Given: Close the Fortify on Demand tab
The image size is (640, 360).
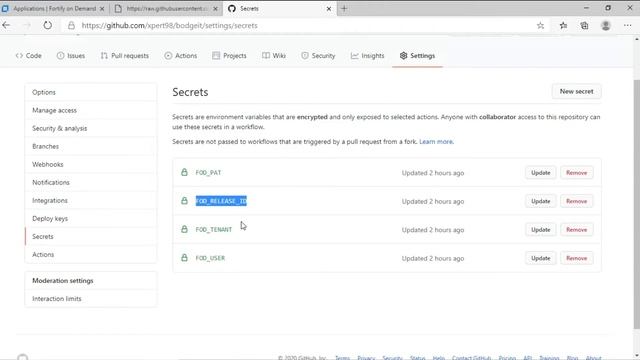Looking at the screenshot, I should pyautogui.click(x=102, y=9).
